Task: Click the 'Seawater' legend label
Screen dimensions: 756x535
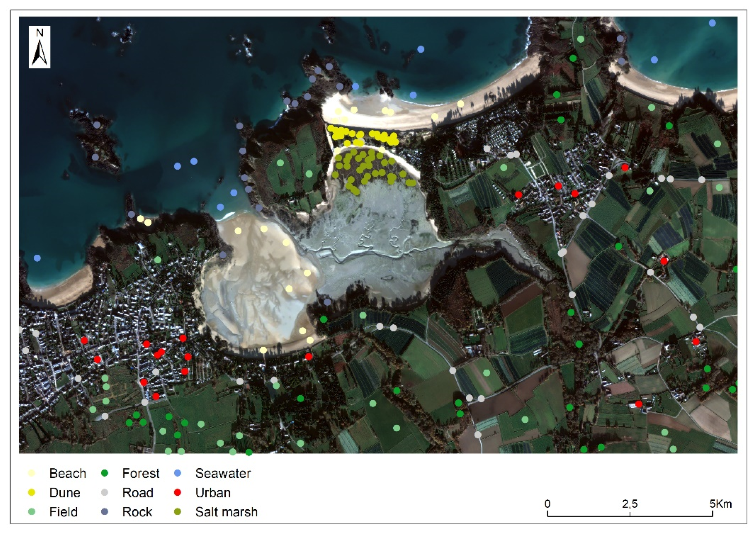Action: tap(223, 474)
